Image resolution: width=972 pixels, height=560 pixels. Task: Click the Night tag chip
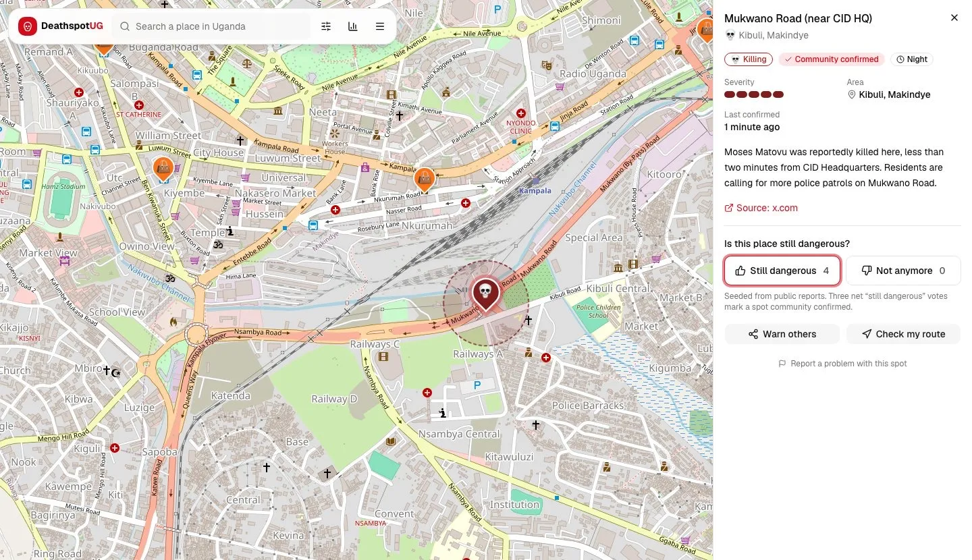911,59
